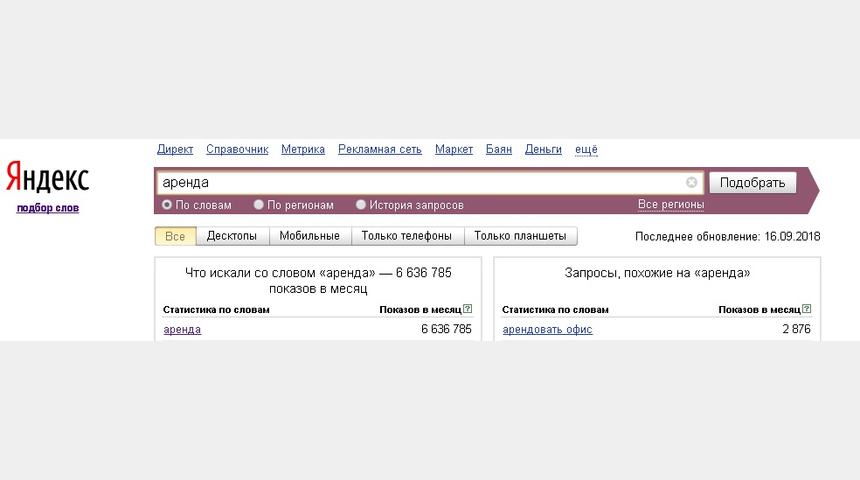Open the 'Все регионы' region selector
Viewport: 860px width, 480px height.
tap(671, 204)
